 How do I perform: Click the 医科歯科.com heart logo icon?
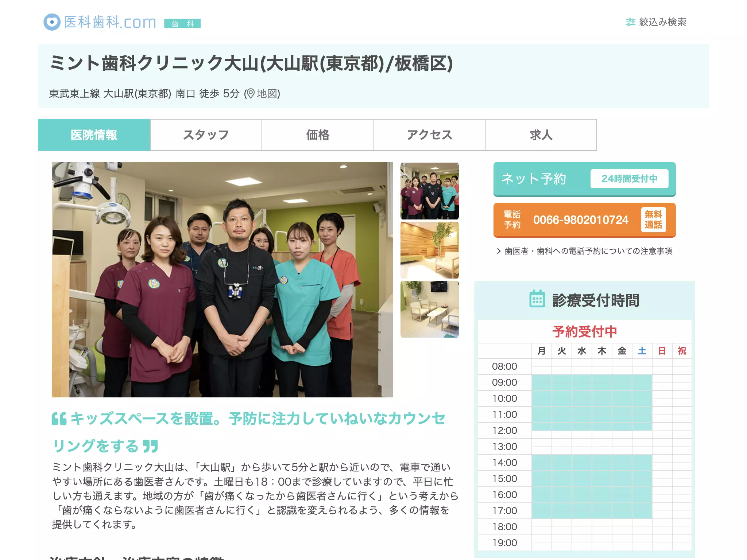[52, 22]
